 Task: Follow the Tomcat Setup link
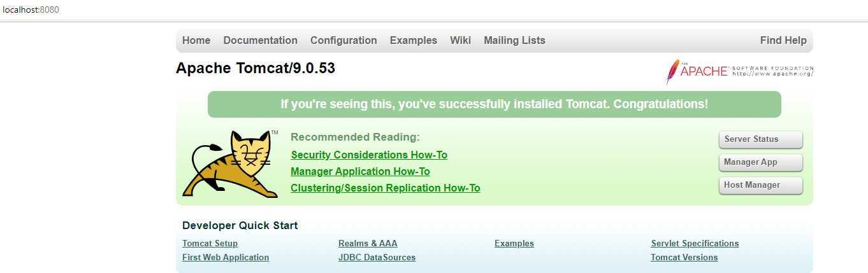210,243
